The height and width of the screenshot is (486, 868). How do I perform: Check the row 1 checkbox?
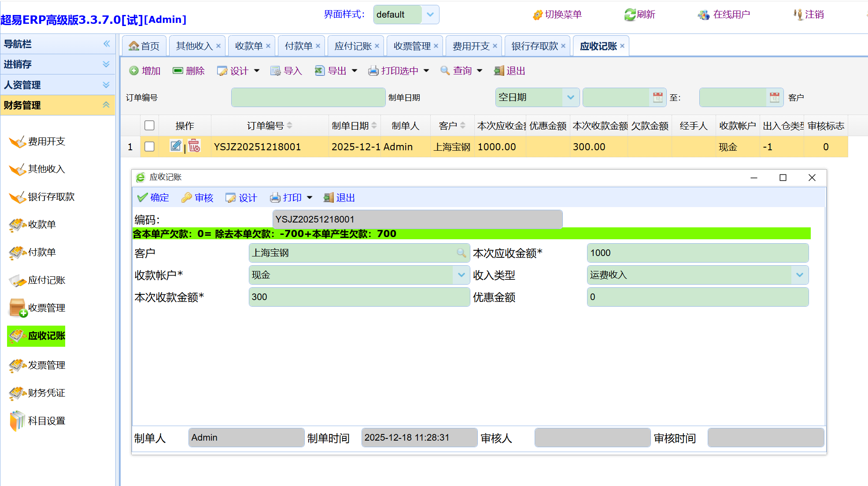coord(149,147)
